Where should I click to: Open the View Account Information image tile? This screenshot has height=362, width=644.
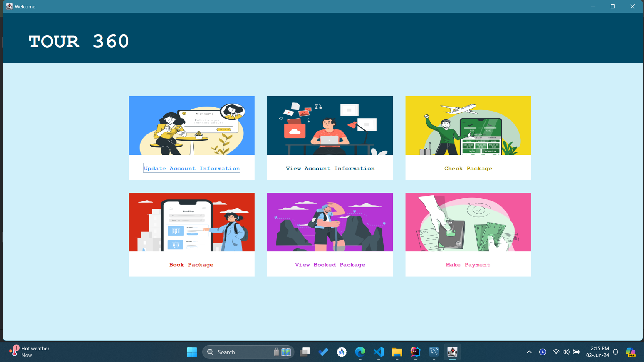point(330,125)
